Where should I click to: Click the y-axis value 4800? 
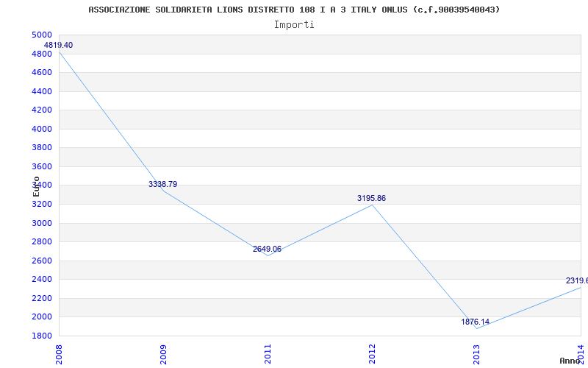(42, 54)
